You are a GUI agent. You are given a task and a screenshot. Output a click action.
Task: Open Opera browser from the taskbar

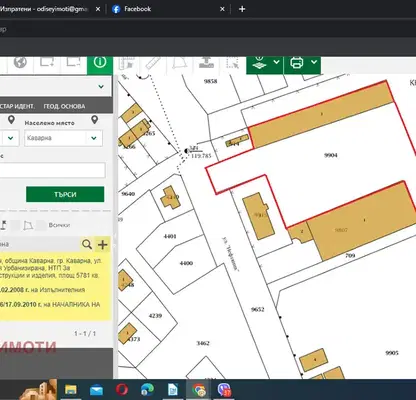[x=122, y=389]
